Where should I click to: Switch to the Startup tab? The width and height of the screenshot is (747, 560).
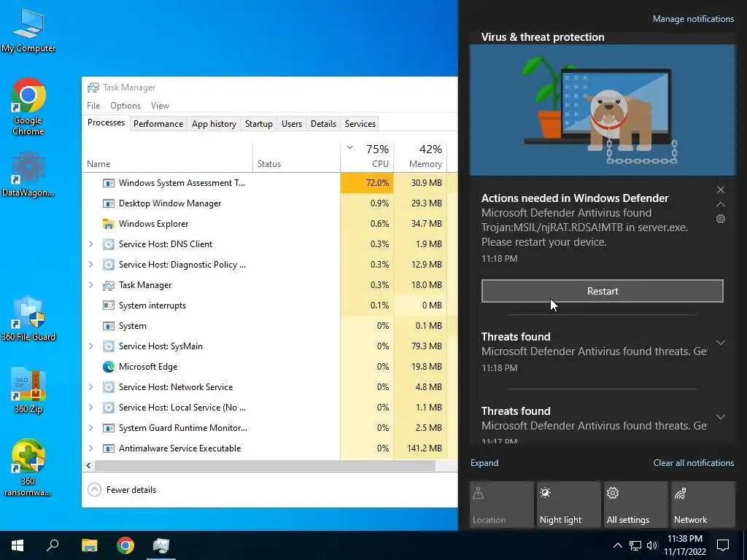259,124
